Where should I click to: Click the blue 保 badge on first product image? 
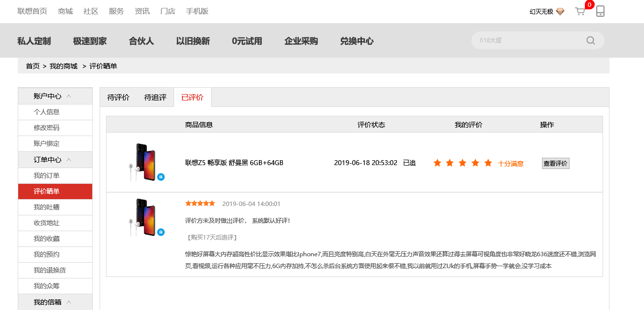coord(161,177)
